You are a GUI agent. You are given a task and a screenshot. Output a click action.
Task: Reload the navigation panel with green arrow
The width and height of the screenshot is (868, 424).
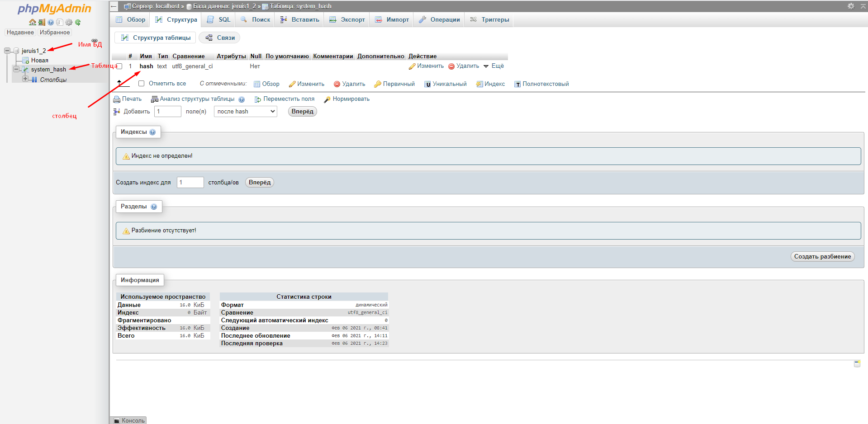point(78,22)
